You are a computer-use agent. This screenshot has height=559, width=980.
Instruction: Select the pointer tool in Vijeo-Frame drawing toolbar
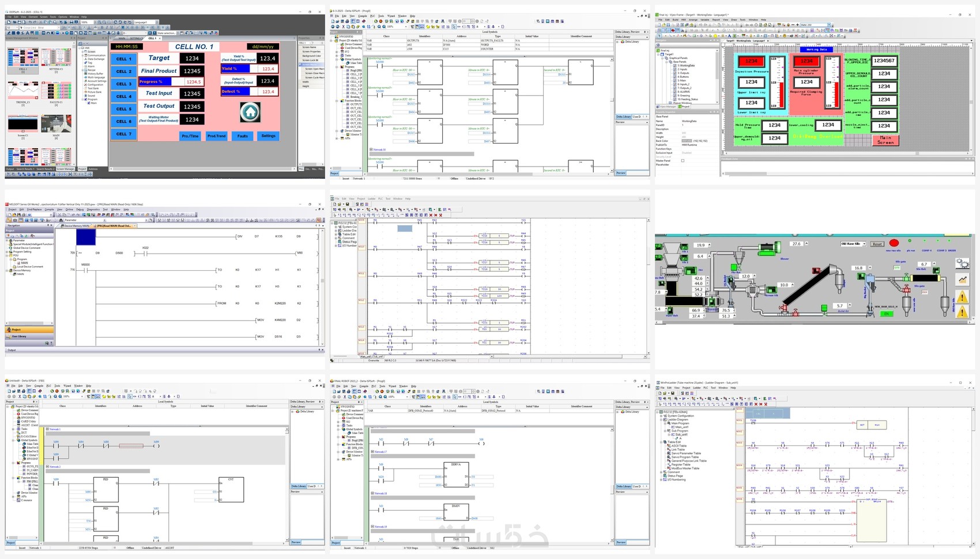tap(659, 36)
